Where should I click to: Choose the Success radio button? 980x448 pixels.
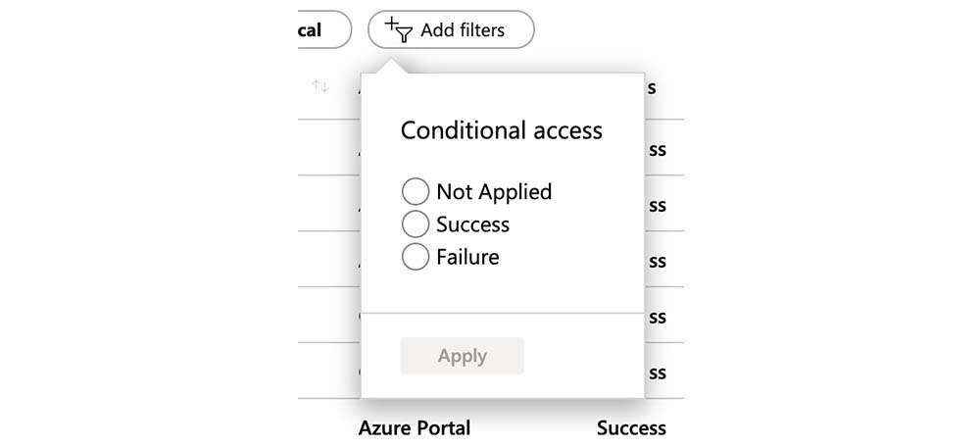pyautogui.click(x=416, y=224)
